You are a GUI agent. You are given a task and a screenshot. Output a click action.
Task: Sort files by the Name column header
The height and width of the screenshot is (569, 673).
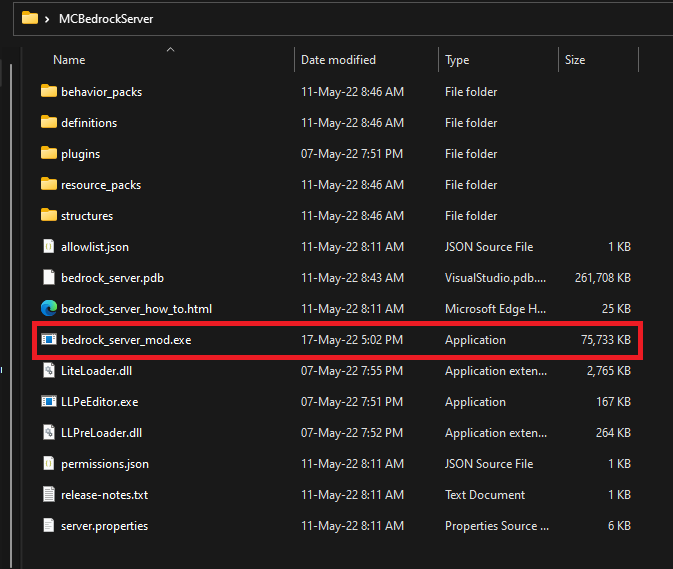(69, 60)
